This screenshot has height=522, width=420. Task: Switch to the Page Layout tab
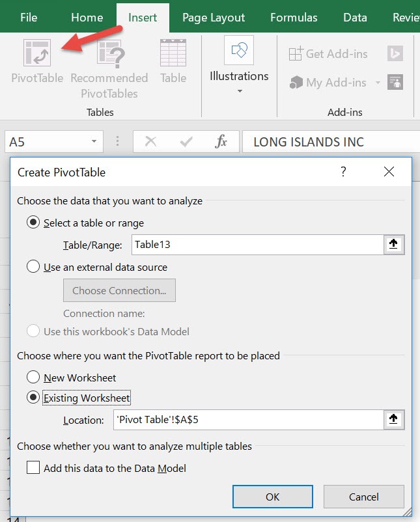[214, 18]
